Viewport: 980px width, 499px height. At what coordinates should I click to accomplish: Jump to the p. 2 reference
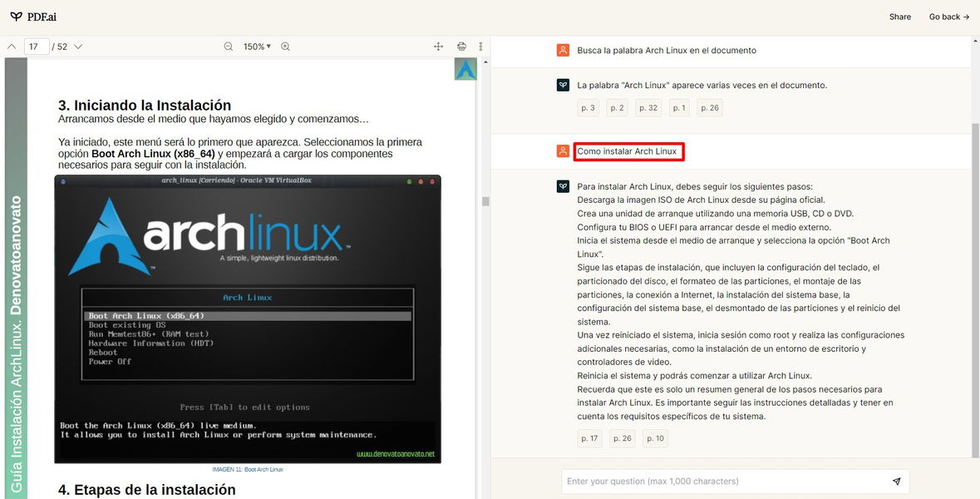[x=618, y=107]
